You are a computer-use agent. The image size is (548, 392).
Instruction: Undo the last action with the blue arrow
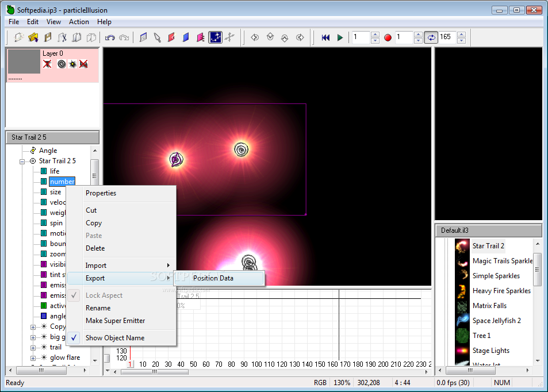point(110,37)
